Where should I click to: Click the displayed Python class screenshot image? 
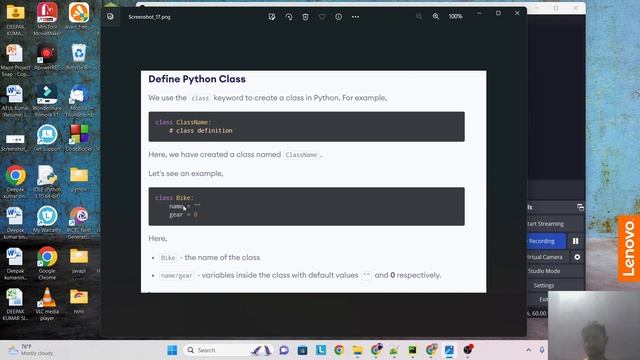[313, 181]
